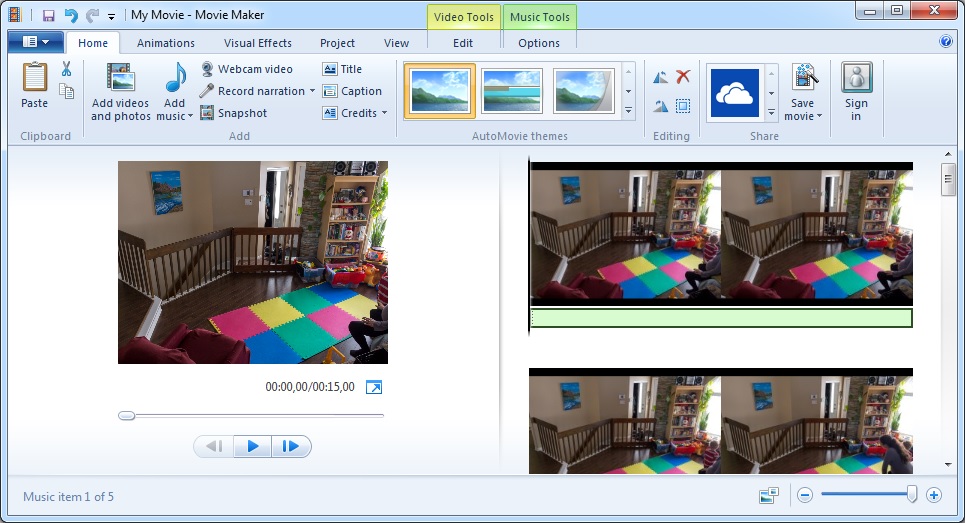Click the OneDrive share icon

pos(735,93)
